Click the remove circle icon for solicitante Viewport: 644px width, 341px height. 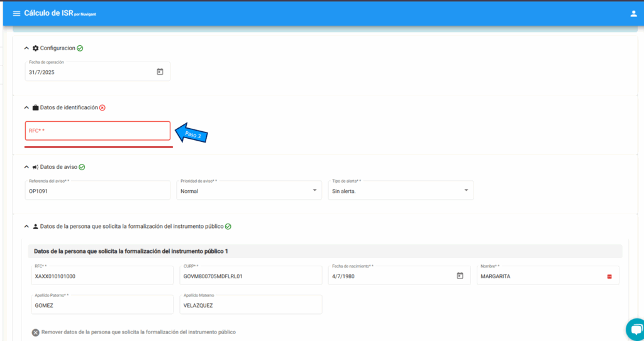(x=36, y=332)
